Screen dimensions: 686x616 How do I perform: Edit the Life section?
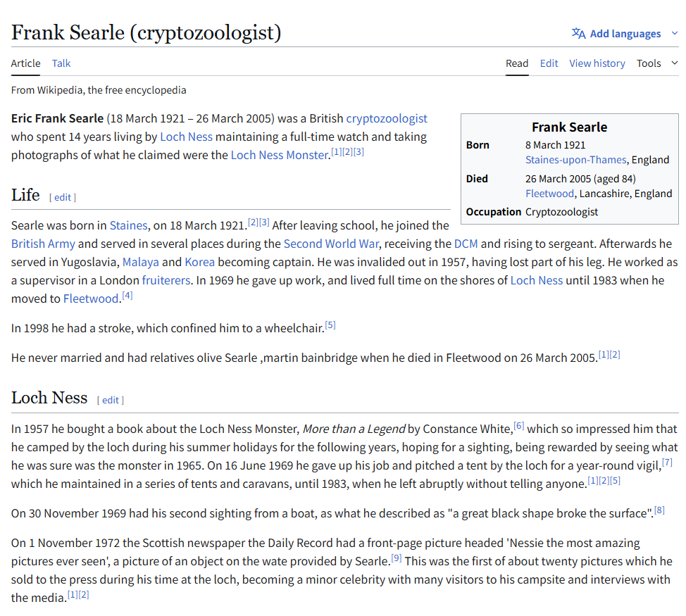(63, 197)
